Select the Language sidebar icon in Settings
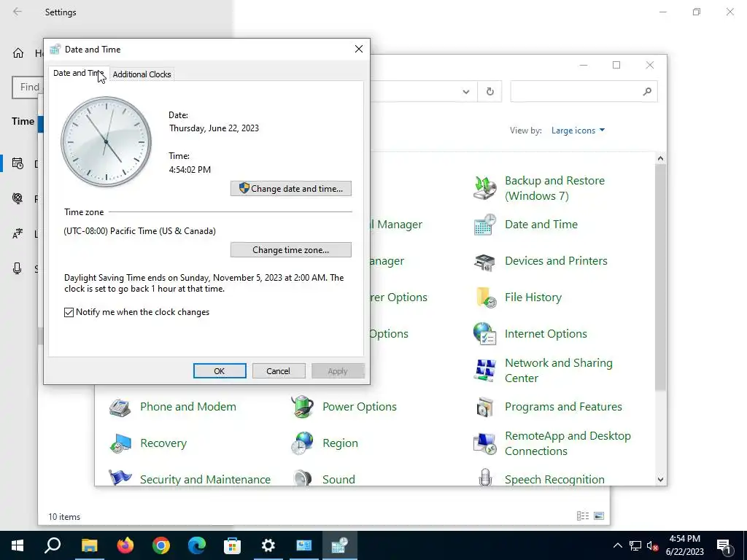Screen dimensions: 747x560 pos(18,234)
